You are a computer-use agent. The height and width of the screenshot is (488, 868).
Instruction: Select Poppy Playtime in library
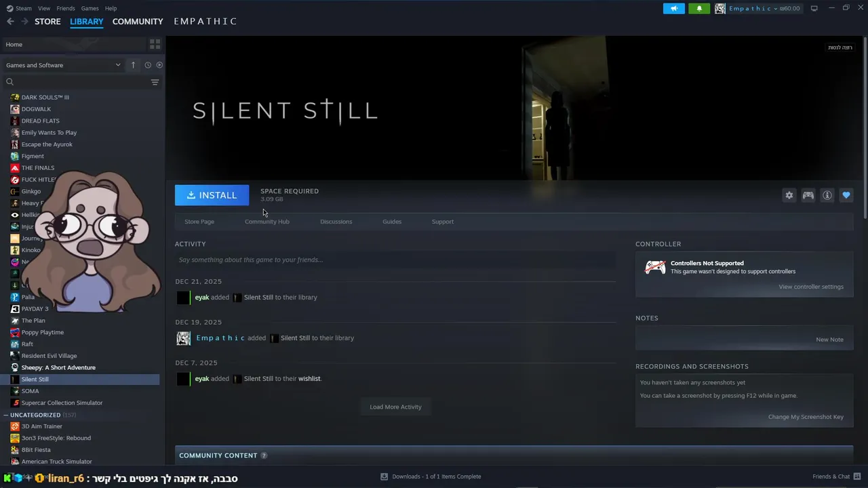click(x=42, y=332)
